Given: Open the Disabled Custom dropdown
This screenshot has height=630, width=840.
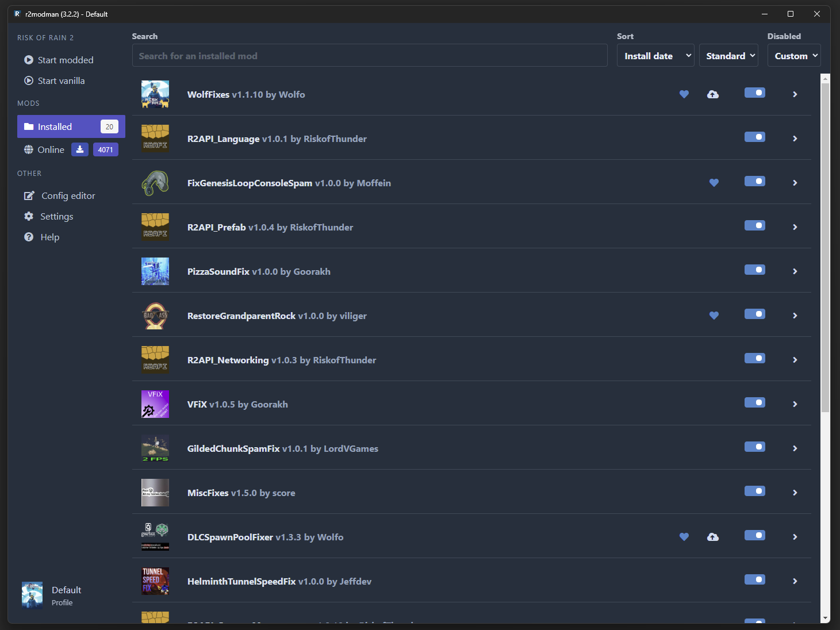Looking at the screenshot, I should click(793, 56).
